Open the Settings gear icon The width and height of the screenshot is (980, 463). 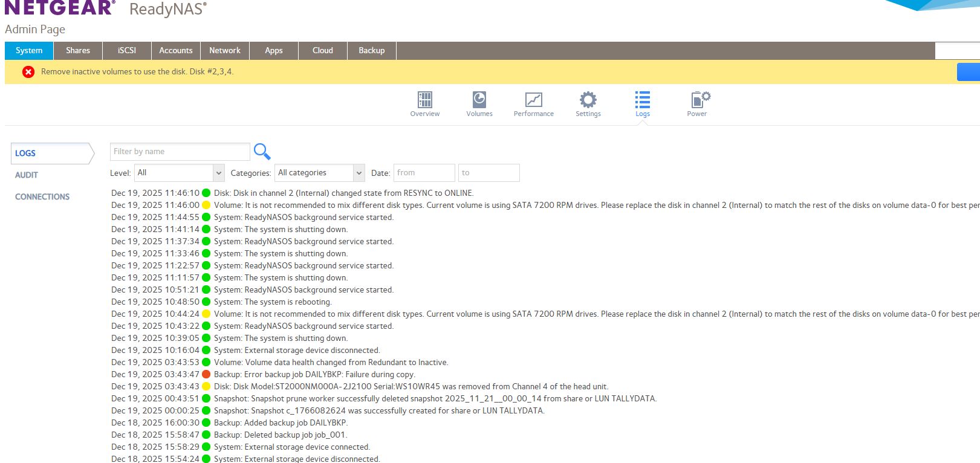click(x=588, y=100)
